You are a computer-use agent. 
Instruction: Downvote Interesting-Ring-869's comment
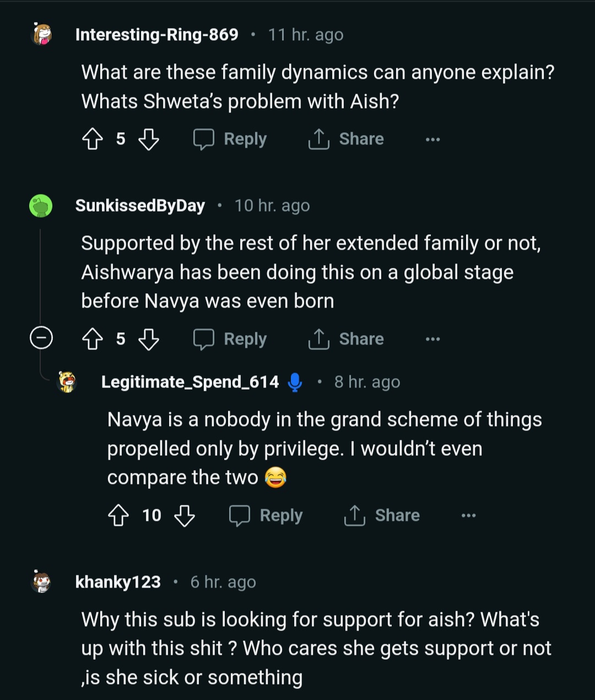pyautogui.click(x=148, y=139)
